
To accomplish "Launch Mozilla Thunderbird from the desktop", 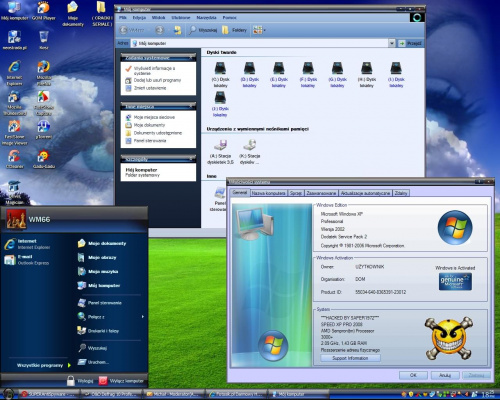I will pyautogui.click(x=14, y=103).
